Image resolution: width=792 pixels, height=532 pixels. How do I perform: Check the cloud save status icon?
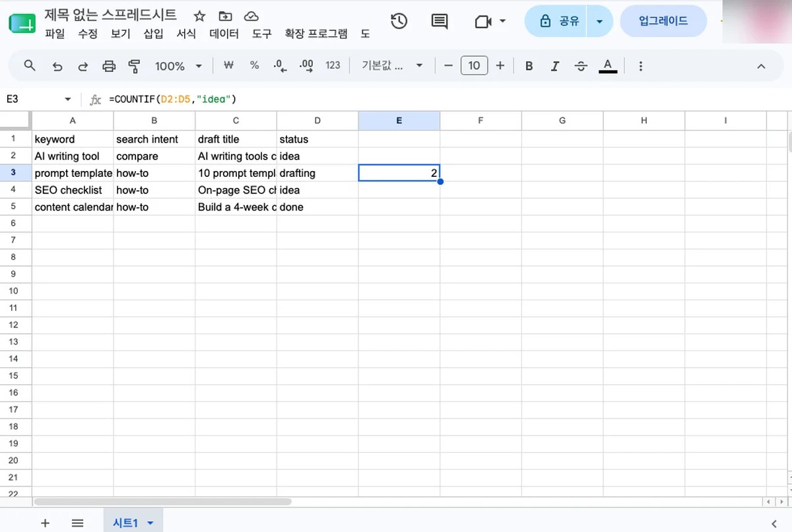251,16
